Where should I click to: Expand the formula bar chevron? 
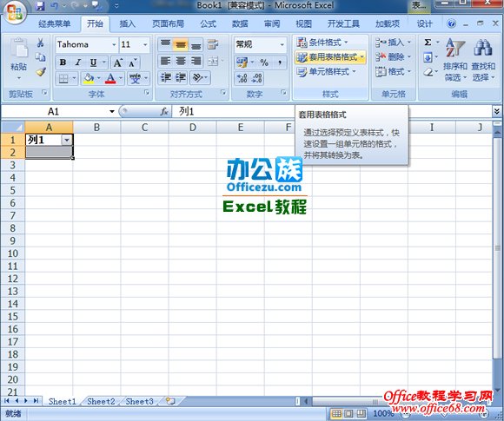(x=497, y=111)
